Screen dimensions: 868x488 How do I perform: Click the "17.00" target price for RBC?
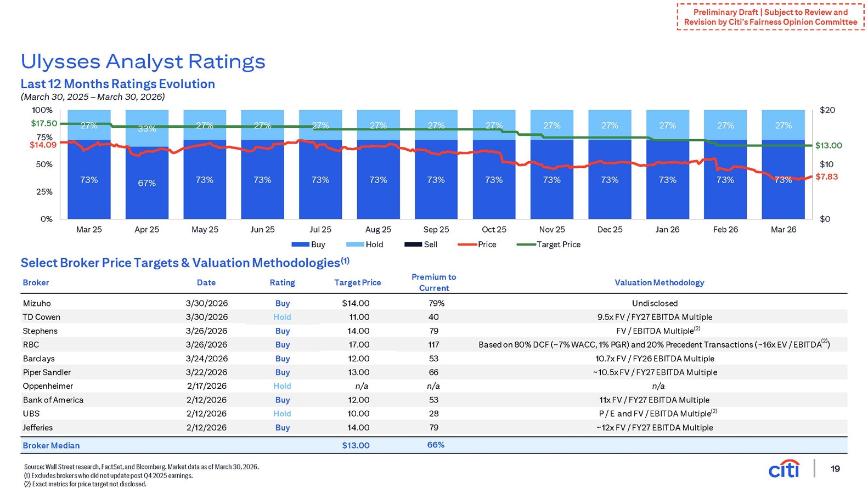tap(359, 344)
